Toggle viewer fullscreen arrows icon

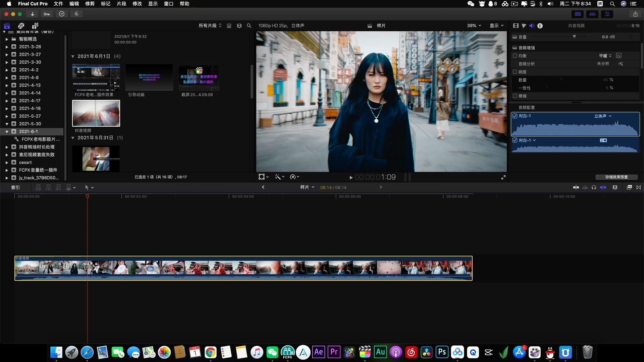[x=503, y=177]
